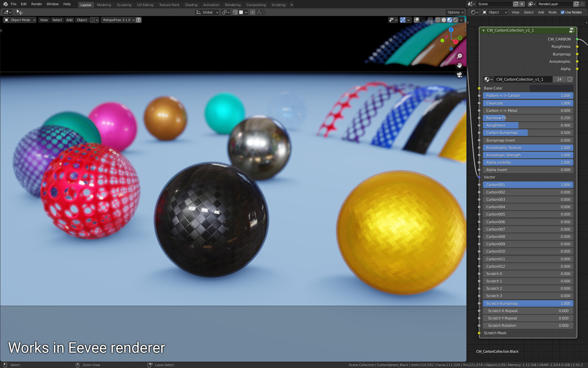Toggle the fake user shield on CW_CarbonCollection_v1_1
This screenshot has width=588, height=368.
click(569, 79)
